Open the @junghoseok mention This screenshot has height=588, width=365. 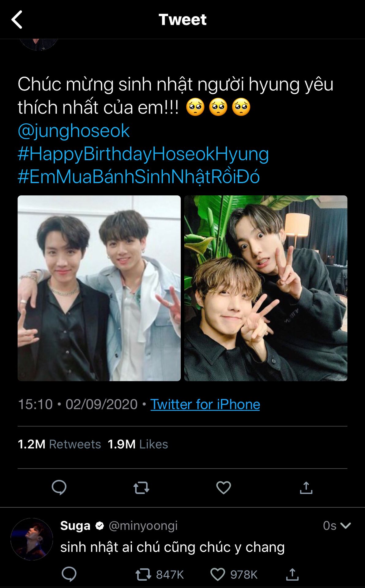pyautogui.click(x=74, y=131)
